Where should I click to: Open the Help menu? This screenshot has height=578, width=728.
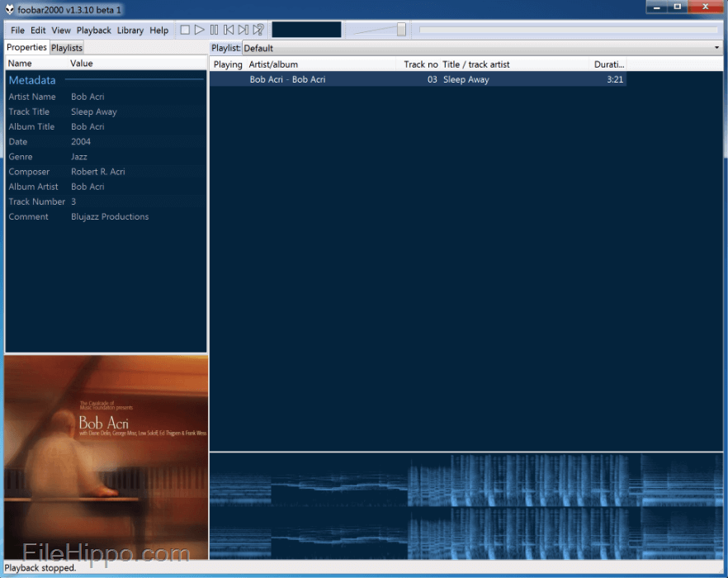(x=158, y=31)
